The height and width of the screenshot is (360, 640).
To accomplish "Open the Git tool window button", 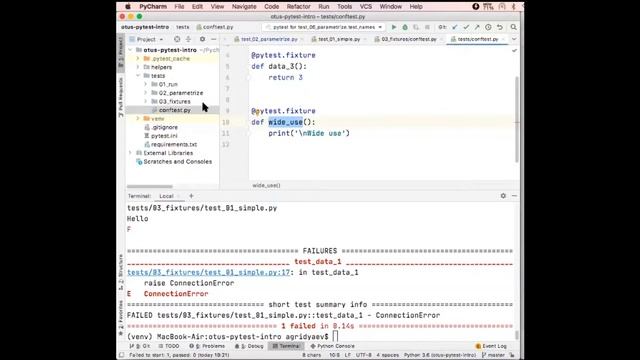I will pos(140,346).
